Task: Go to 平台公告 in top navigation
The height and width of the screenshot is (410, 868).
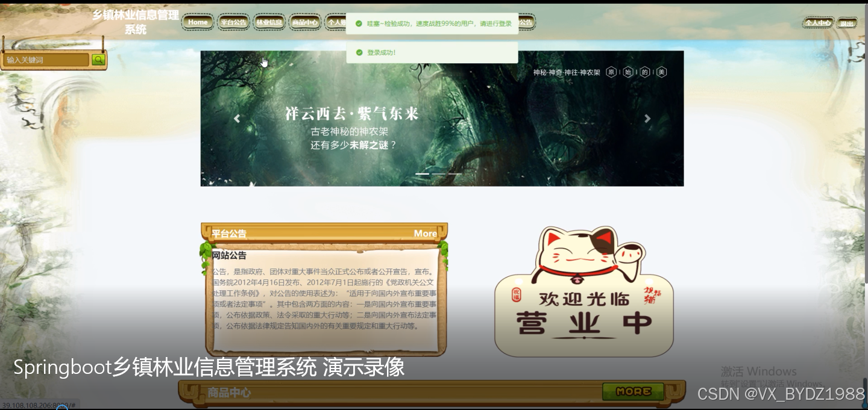Action: tap(233, 22)
